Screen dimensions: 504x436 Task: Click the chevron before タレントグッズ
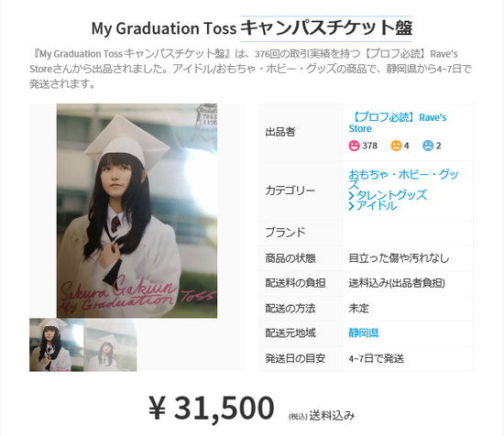pos(351,196)
